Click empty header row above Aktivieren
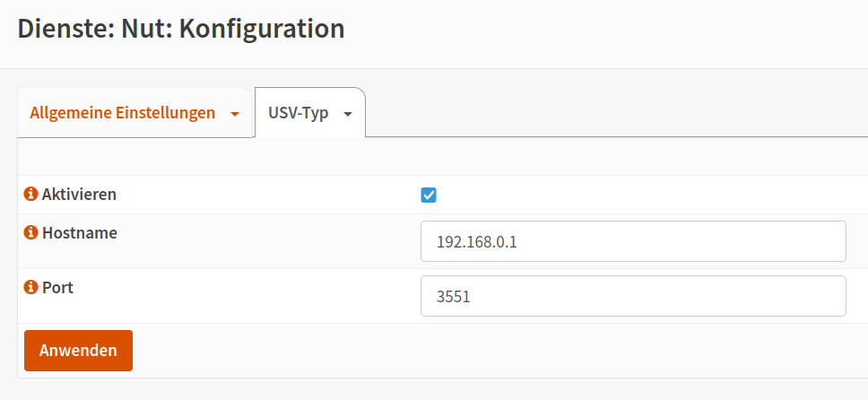The image size is (868, 400). click(443, 156)
